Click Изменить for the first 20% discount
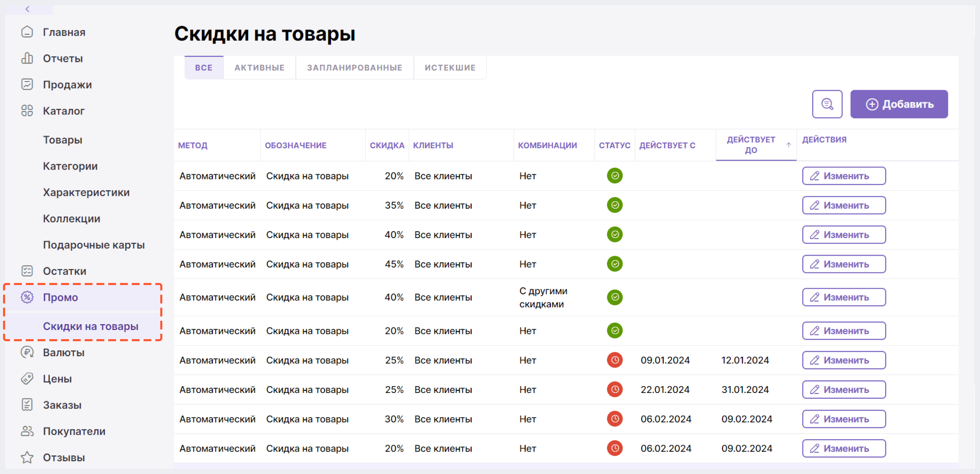The image size is (980, 474). point(844,176)
